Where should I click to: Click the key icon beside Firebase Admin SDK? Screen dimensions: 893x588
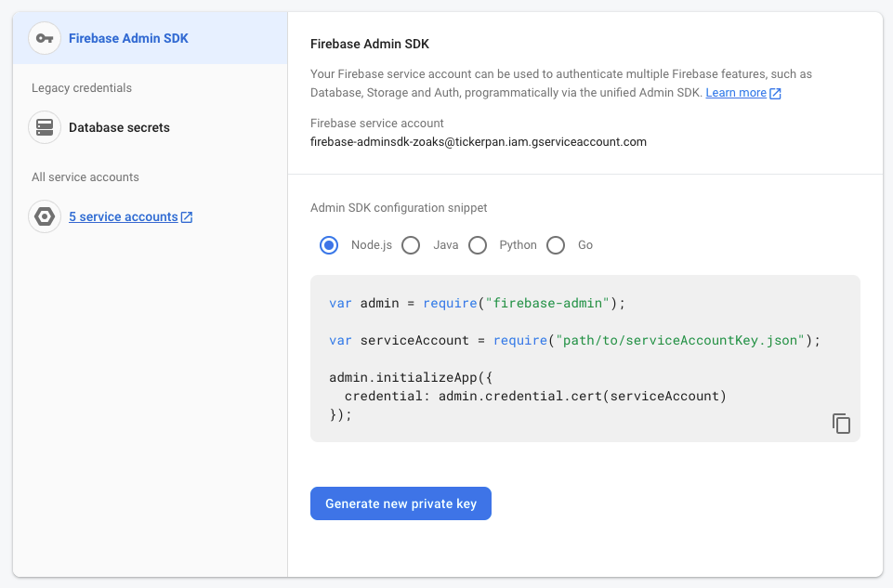pos(45,38)
